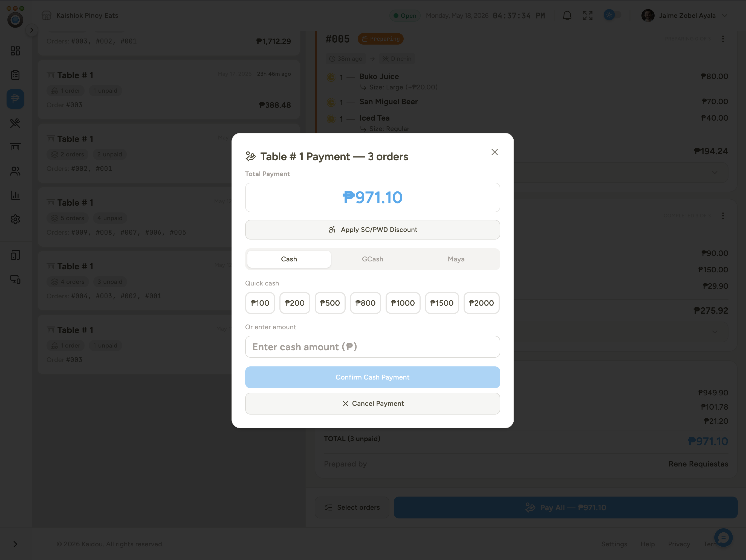Image resolution: width=746 pixels, height=560 pixels.
Task: Choose ₱500 quick cash
Action: (330, 303)
